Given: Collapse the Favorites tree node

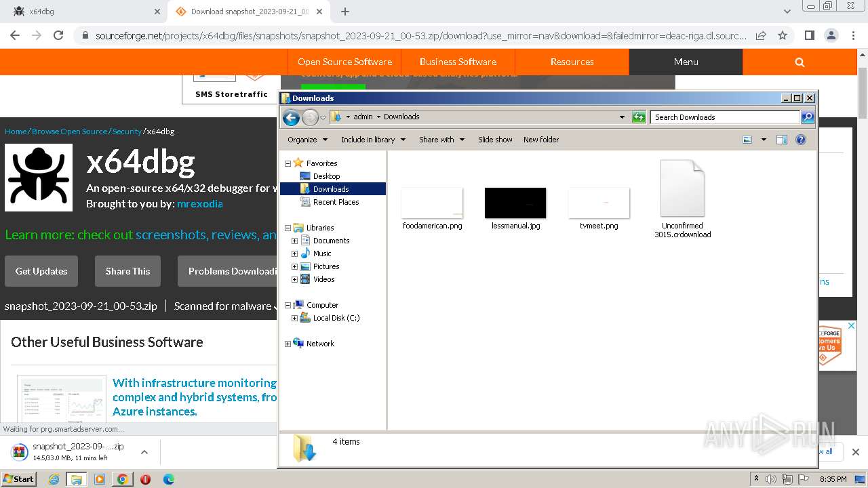Looking at the screenshot, I should 288,163.
